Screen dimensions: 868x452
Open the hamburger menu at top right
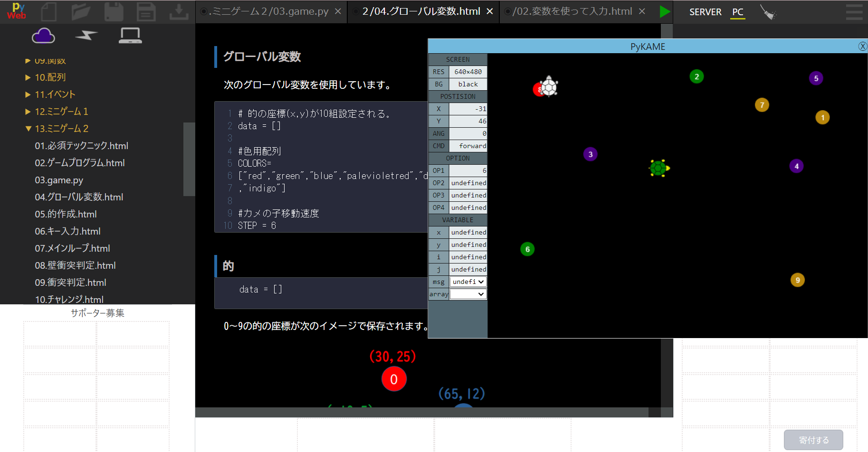click(854, 11)
